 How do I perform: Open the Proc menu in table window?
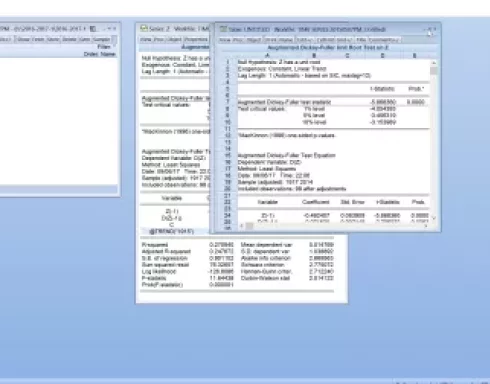(238, 40)
